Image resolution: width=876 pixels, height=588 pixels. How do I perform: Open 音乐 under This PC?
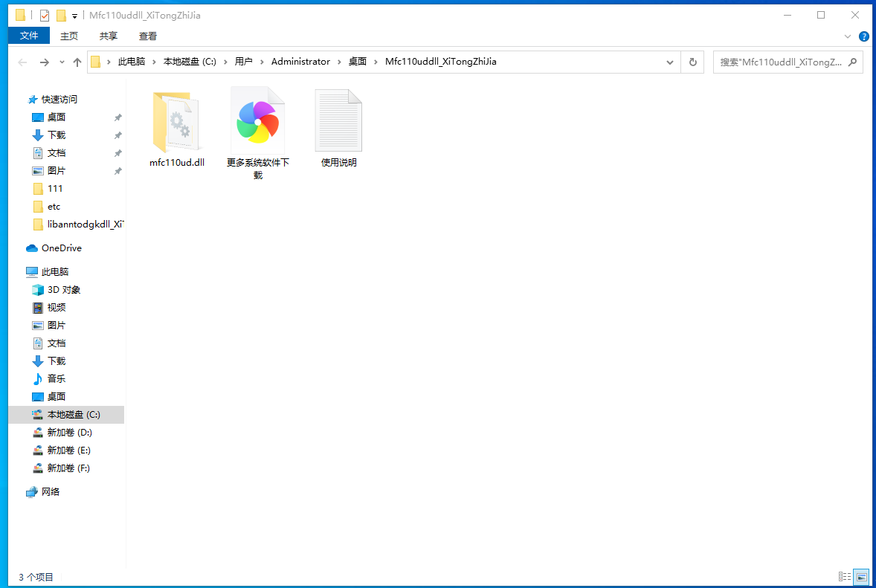[57, 379]
